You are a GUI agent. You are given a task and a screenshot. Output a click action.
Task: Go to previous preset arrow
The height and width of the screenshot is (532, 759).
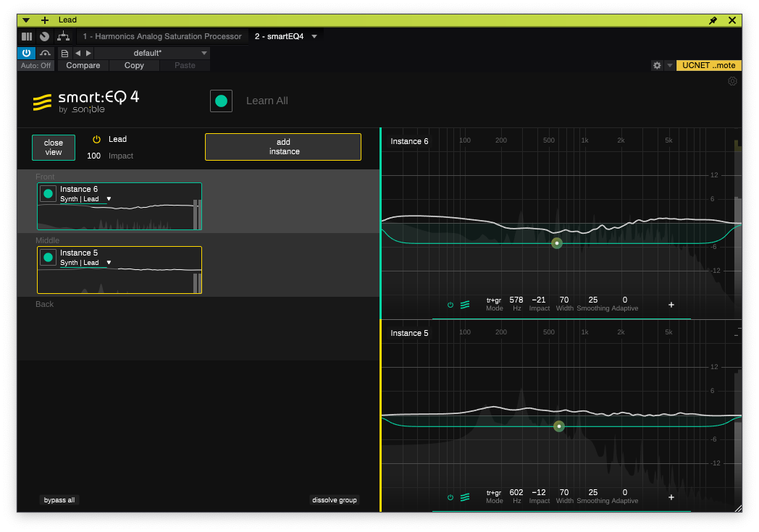[x=78, y=53]
